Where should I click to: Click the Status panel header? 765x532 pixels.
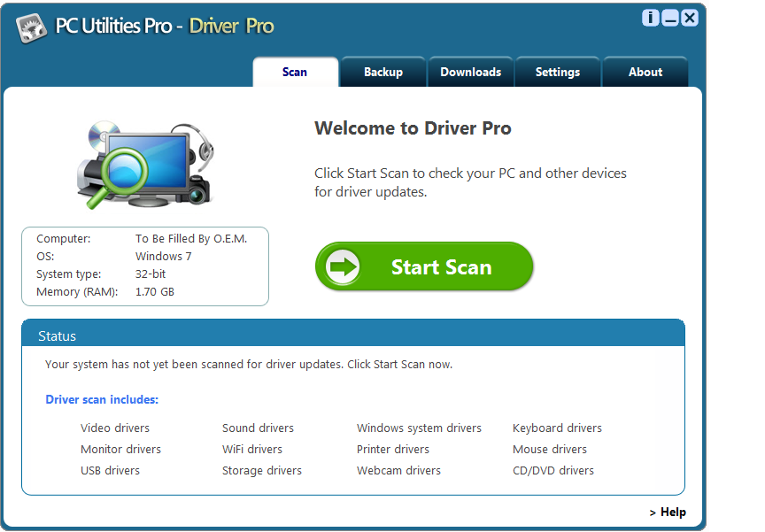[x=353, y=333]
